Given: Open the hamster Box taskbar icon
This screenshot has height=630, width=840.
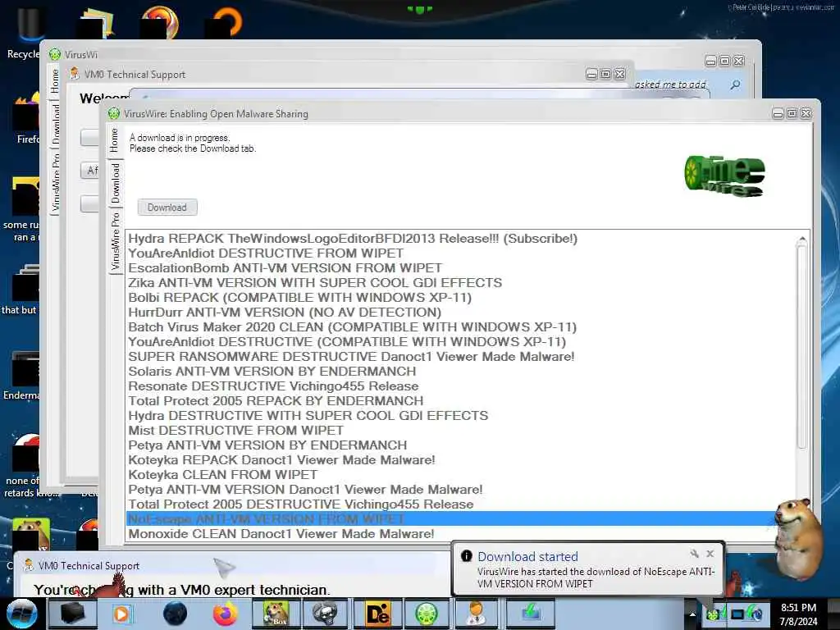Looking at the screenshot, I should coord(276,614).
